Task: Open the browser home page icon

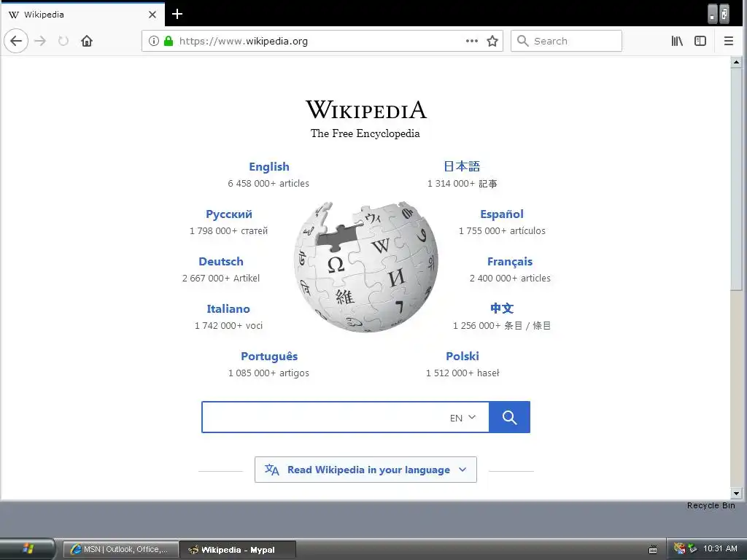Action: (87, 41)
